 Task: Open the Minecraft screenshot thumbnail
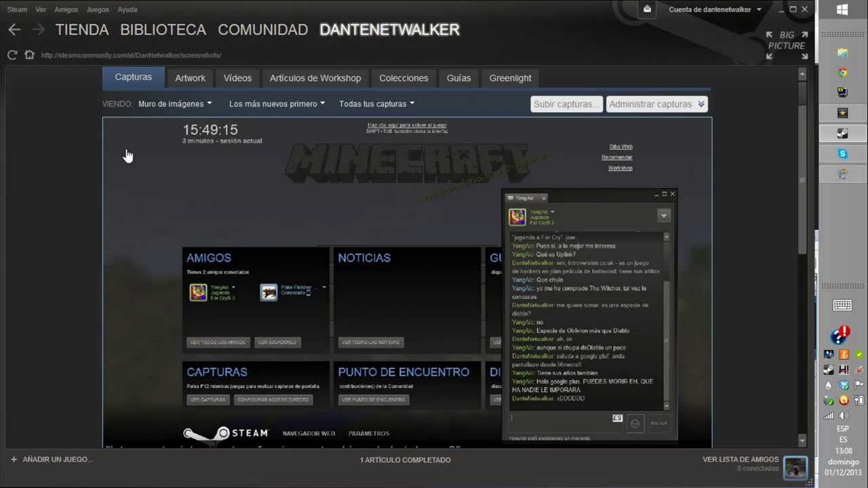(x=407, y=283)
